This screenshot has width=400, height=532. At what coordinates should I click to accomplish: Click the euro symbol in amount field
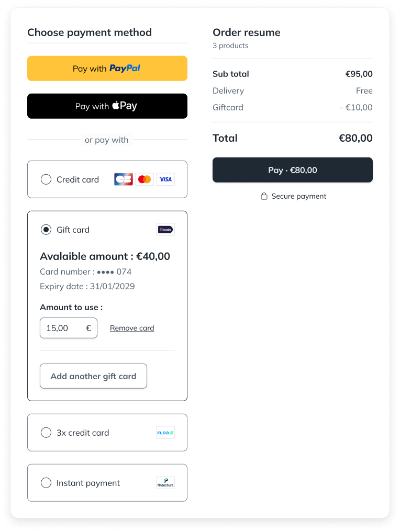tap(88, 328)
